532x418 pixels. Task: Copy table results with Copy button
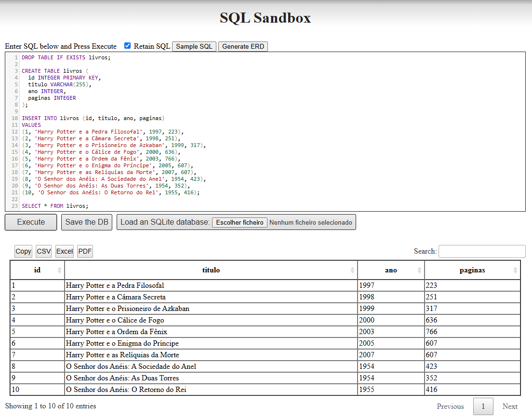pyautogui.click(x=24, y=251)
